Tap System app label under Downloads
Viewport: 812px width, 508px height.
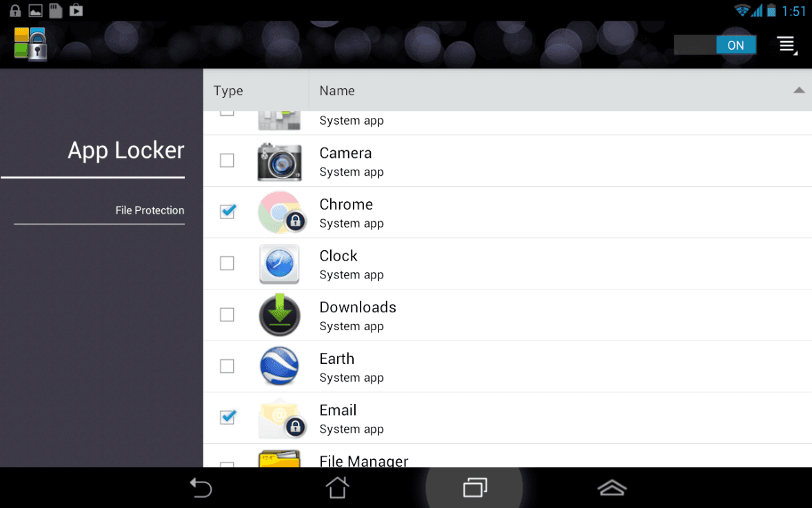click(x=351, y=326)
